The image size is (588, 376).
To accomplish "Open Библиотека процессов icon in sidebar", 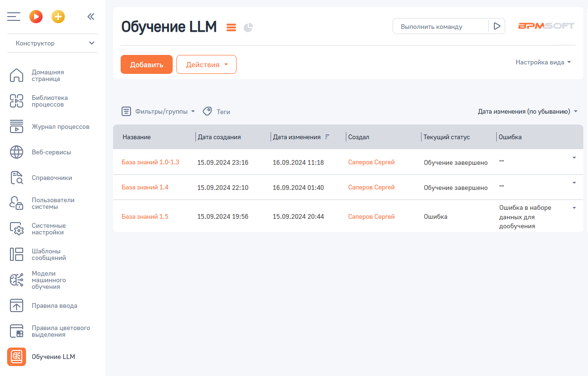I will pyautogui.click(x=17, y=101).
